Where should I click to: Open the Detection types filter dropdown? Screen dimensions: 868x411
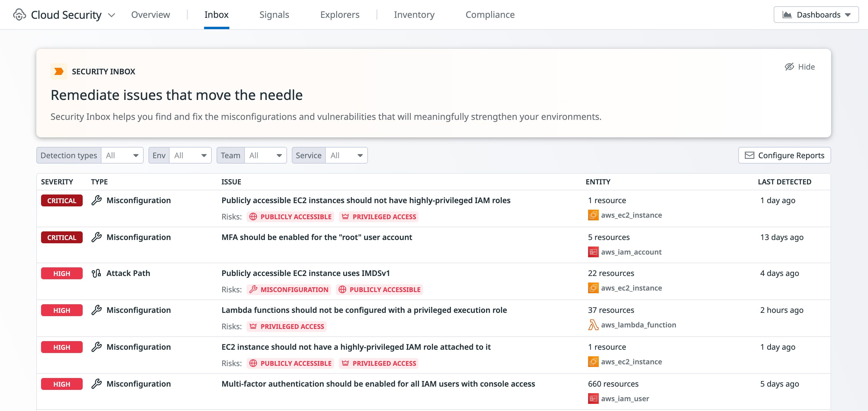(122, 155)
